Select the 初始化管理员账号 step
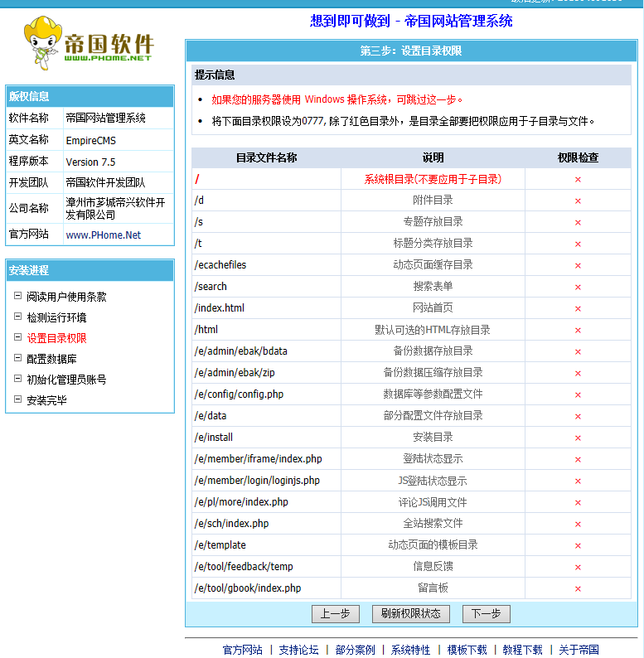This screenshot has height=658, width=644. 65,380
